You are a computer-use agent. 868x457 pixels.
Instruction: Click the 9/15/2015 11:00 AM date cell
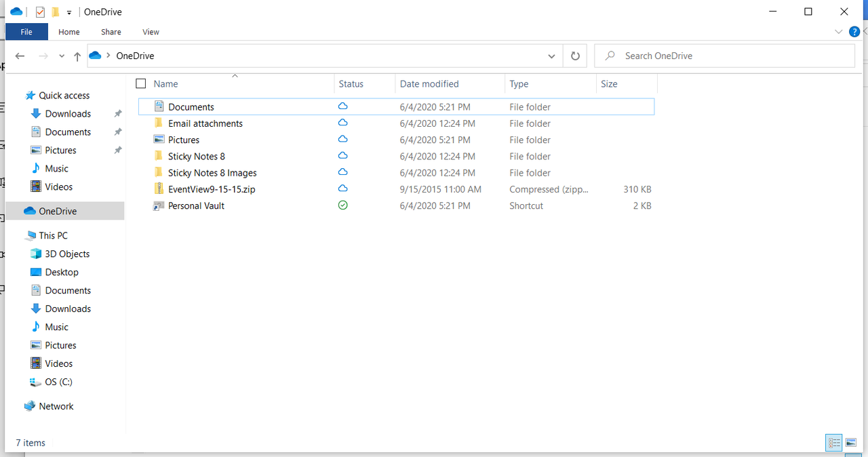[441, 189]
